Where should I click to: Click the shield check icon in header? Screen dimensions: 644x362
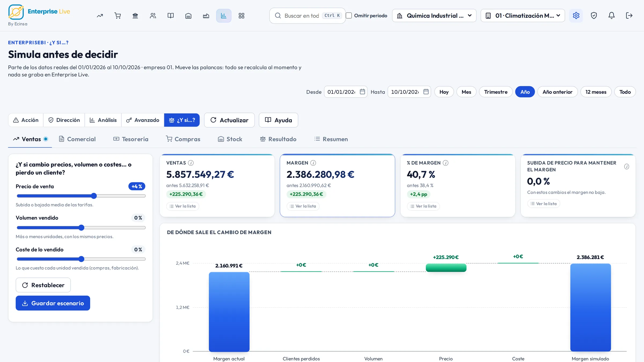point(594,16)
